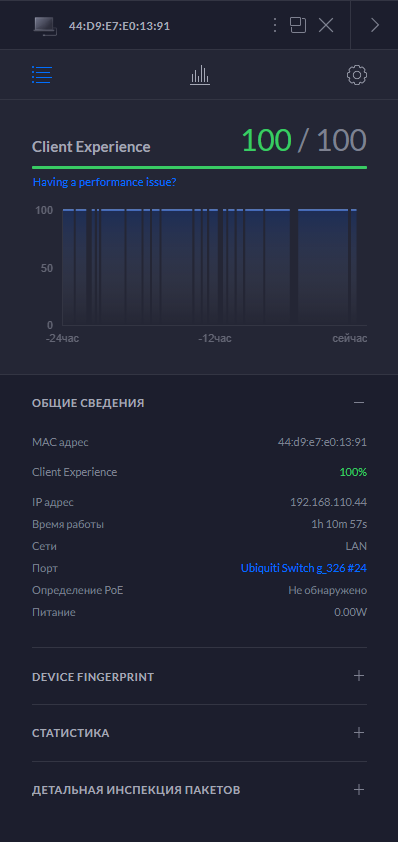Collapse the ОБЩИЕ СВЕДЕНИЯ section
Viewport: 398px width, 842px height.
pyautogui.click(x=359, y=403)
